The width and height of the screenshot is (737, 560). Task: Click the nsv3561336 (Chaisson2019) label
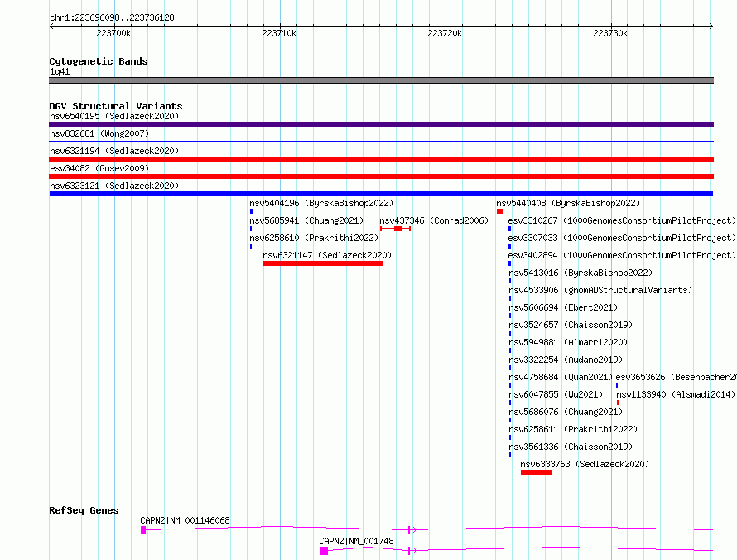click(x=571, y=447)
